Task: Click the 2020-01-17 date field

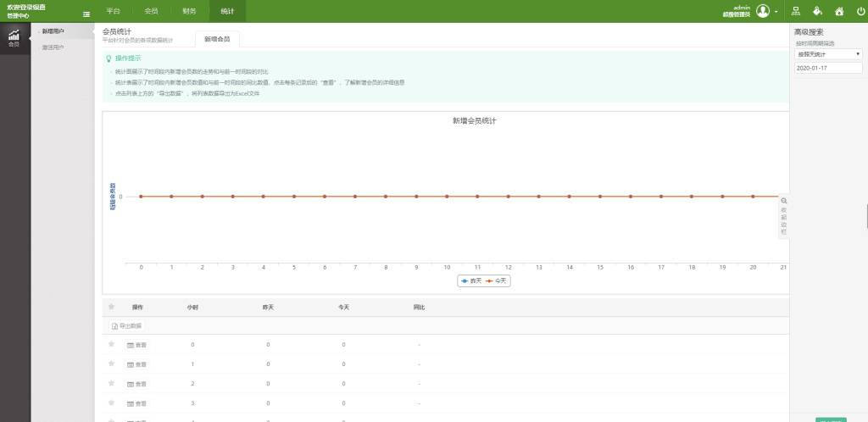Action: [x=828, y=68]
